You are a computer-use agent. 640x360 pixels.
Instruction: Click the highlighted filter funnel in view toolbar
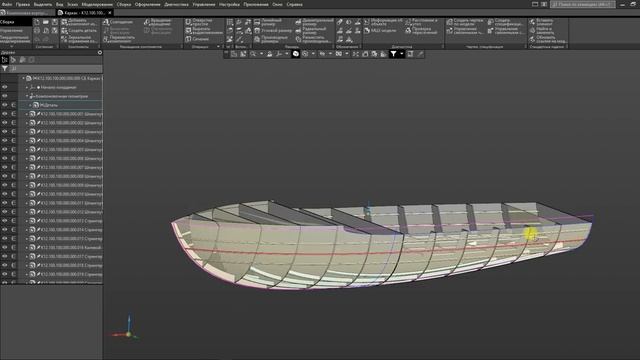pos(393,54)
